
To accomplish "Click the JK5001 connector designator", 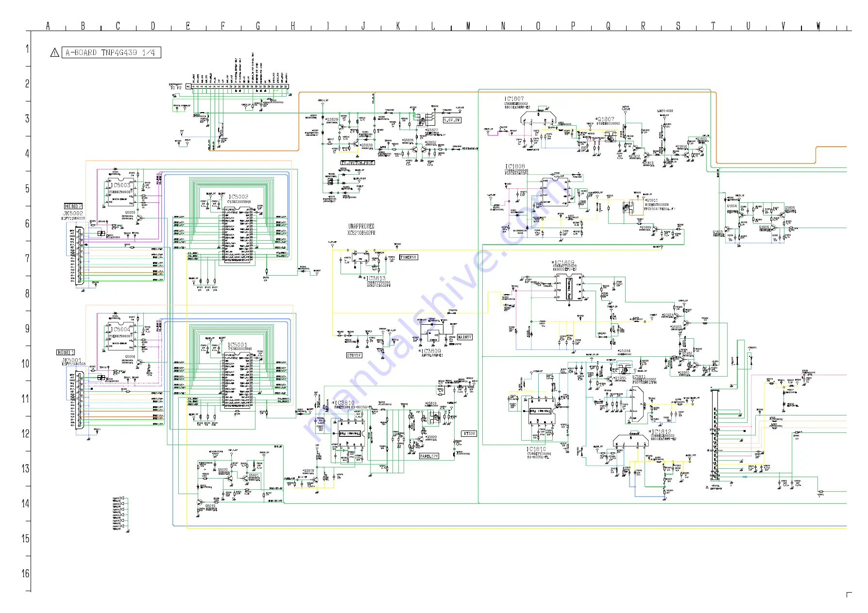I will (72, 360).
